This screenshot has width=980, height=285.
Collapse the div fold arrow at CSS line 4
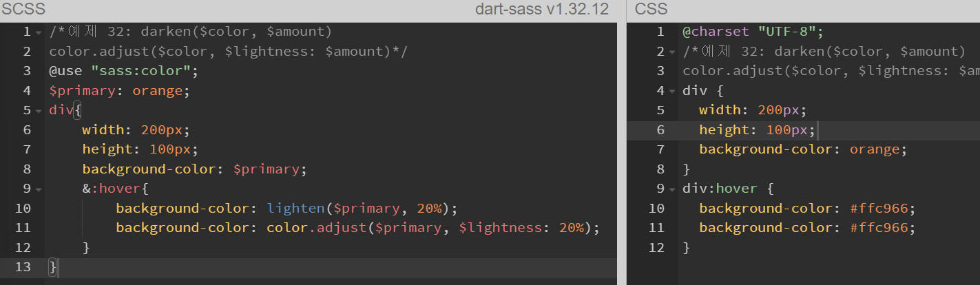(672, 91)
